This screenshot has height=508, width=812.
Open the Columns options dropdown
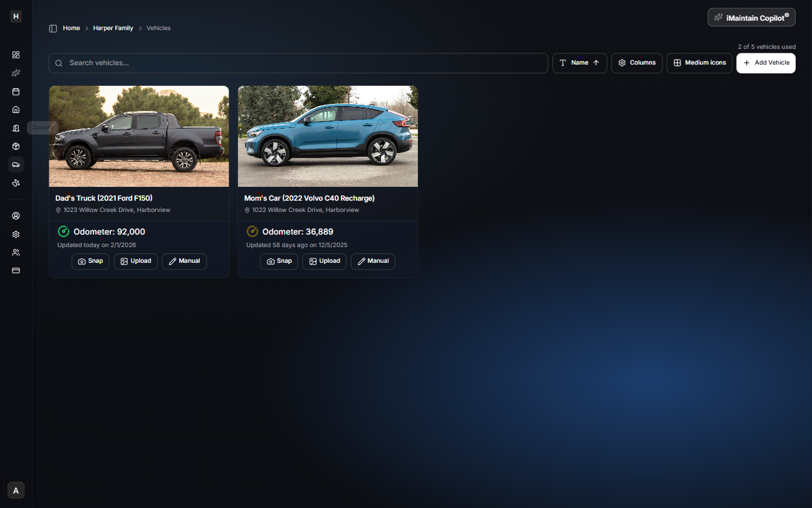(x=637, y=63)
